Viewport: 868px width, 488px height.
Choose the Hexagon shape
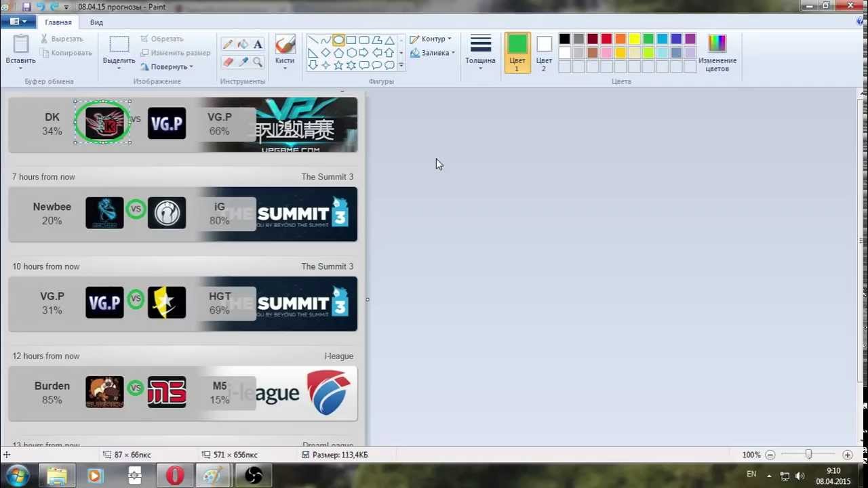coord(351,53)
